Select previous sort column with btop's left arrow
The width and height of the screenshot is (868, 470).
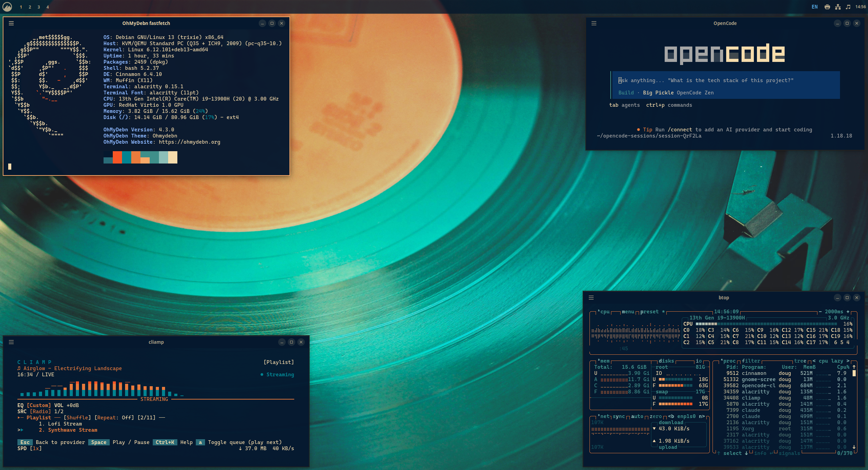point(814,361)
